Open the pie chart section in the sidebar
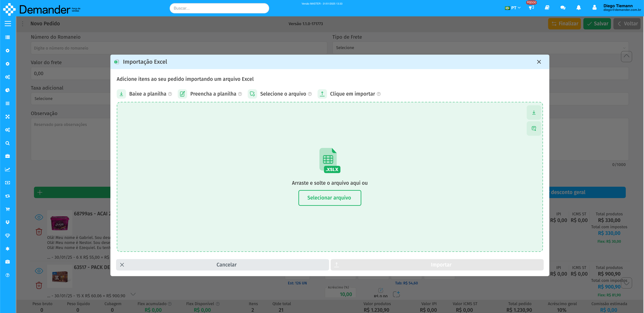Viewport: 644px width, 313px height. click(x=8, y=90)
